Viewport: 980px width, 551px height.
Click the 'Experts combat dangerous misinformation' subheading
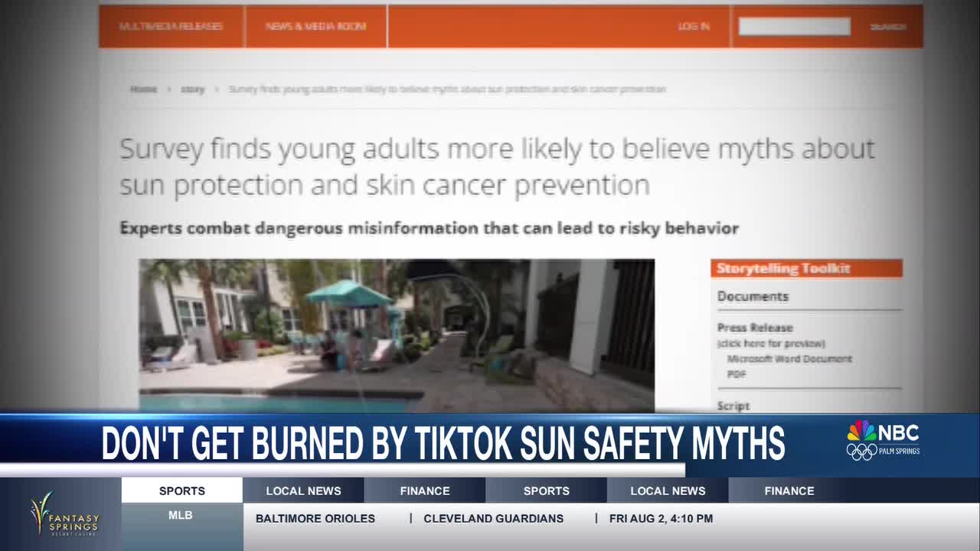point(429,228)
